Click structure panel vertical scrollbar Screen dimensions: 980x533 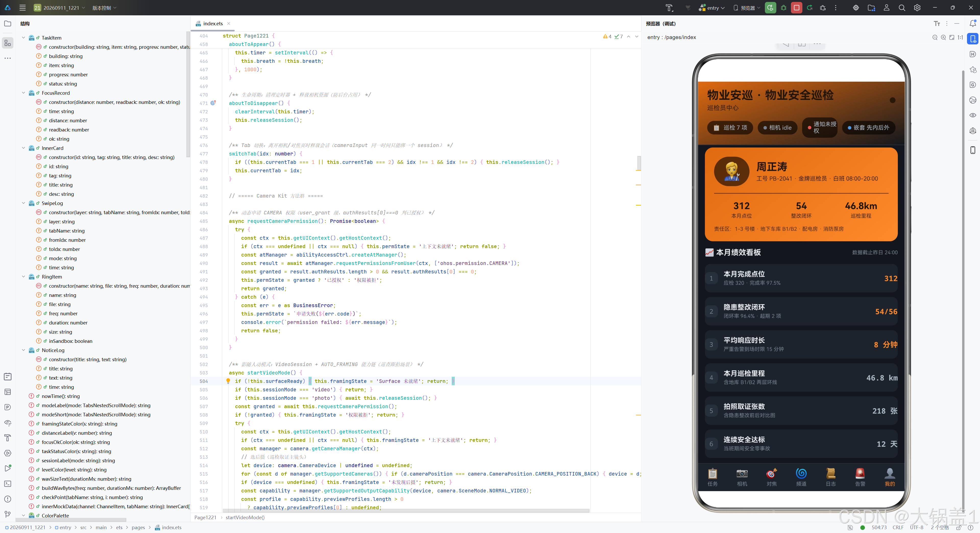click(x=188, y=94)
